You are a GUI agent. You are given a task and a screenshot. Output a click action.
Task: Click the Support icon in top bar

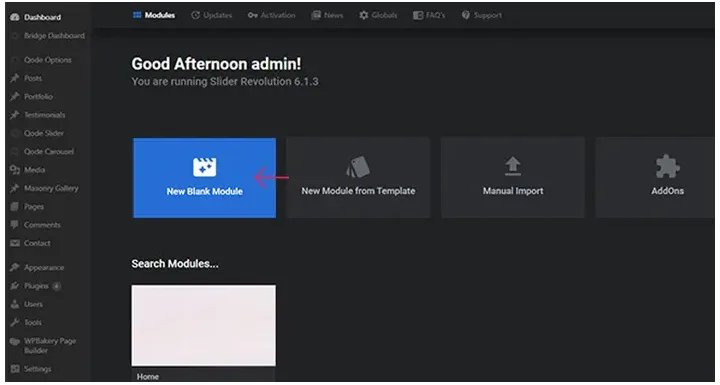tap(466, 15)
